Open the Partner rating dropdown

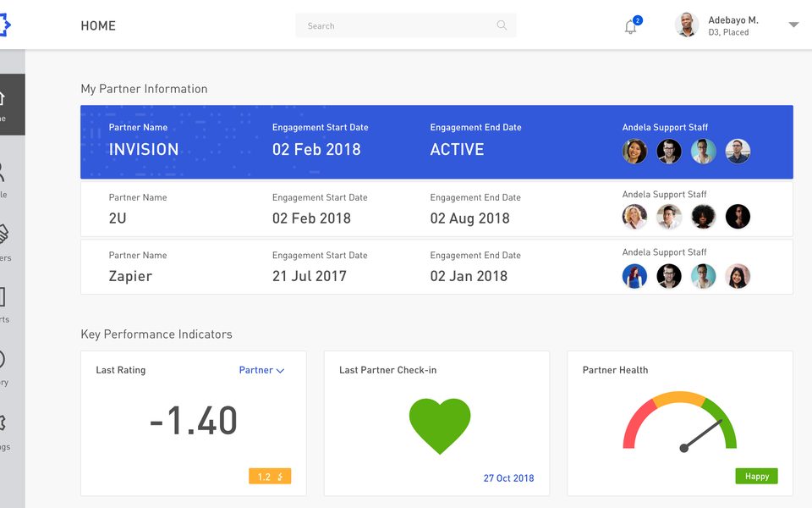point(261,370)
